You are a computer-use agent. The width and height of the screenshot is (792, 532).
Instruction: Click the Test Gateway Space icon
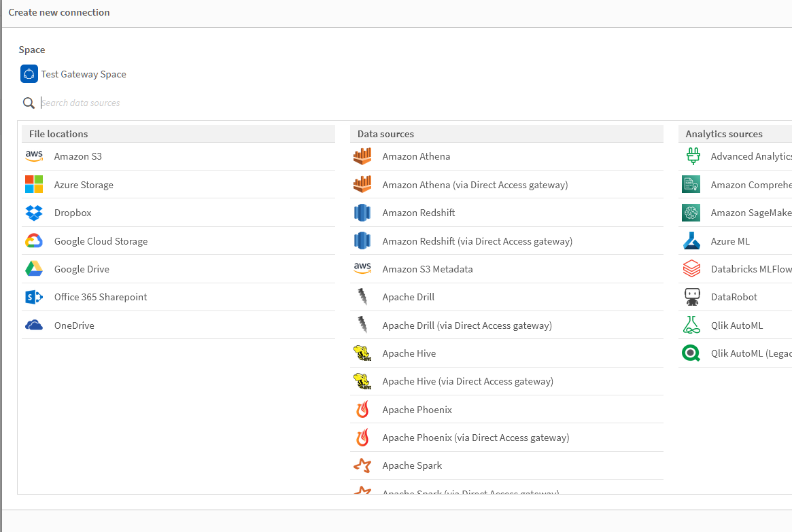29,74
